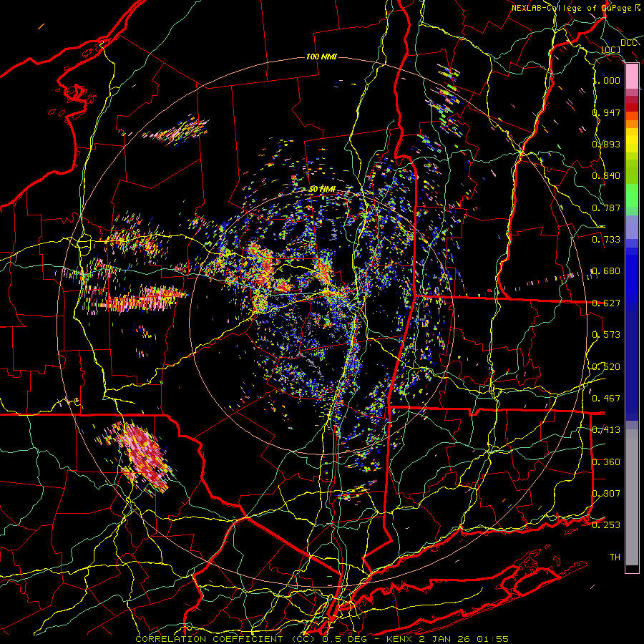644x644 pixels.
Task: Click the 2 JAN 26 01:55 timestamp
Action: point(464,639)
